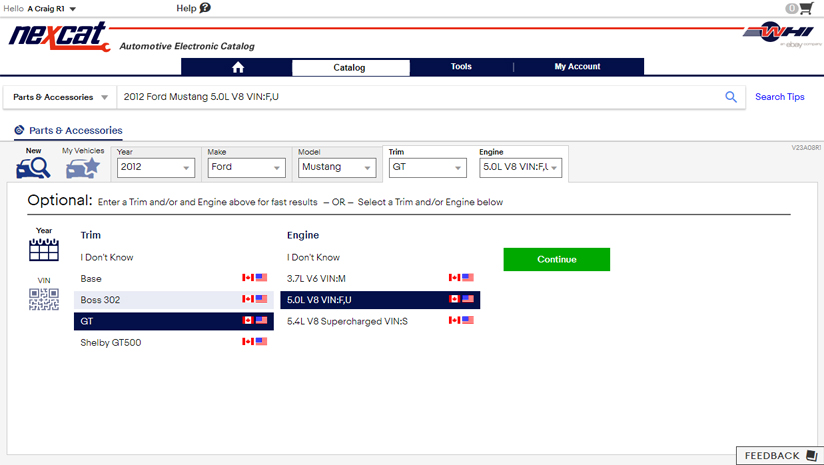Open the Engine 5.0L V8 dropdown

[520, 168]
